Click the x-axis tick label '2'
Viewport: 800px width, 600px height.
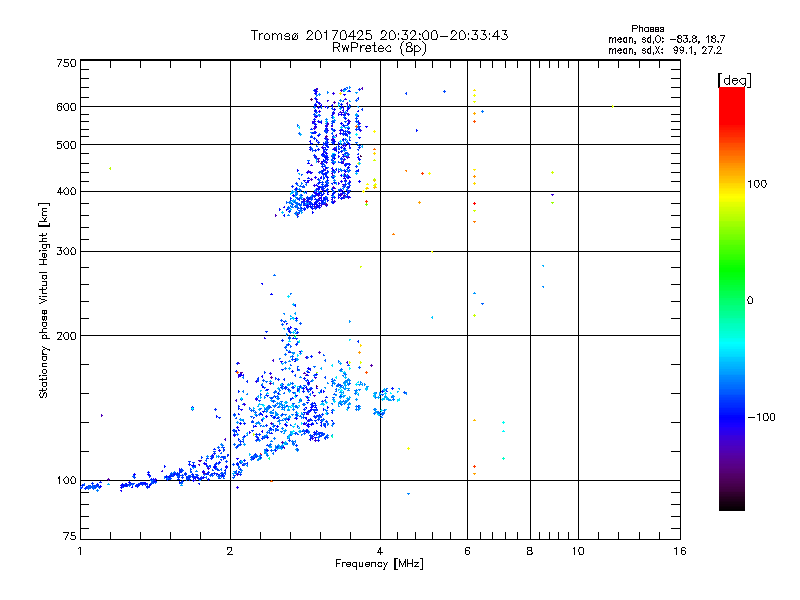point(230,551)
